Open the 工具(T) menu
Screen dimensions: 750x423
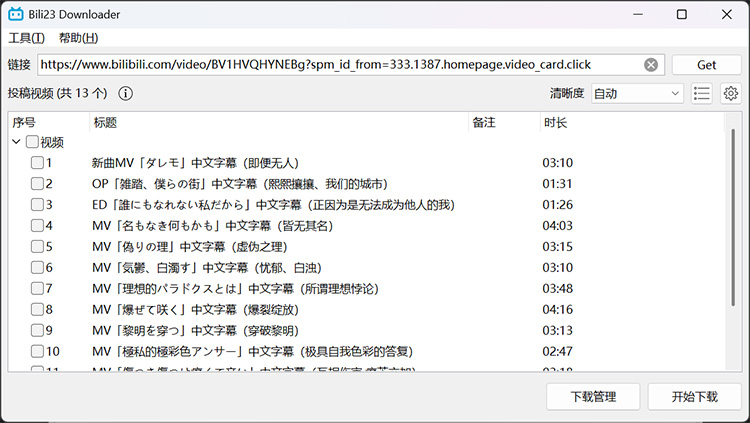point(27,38)
